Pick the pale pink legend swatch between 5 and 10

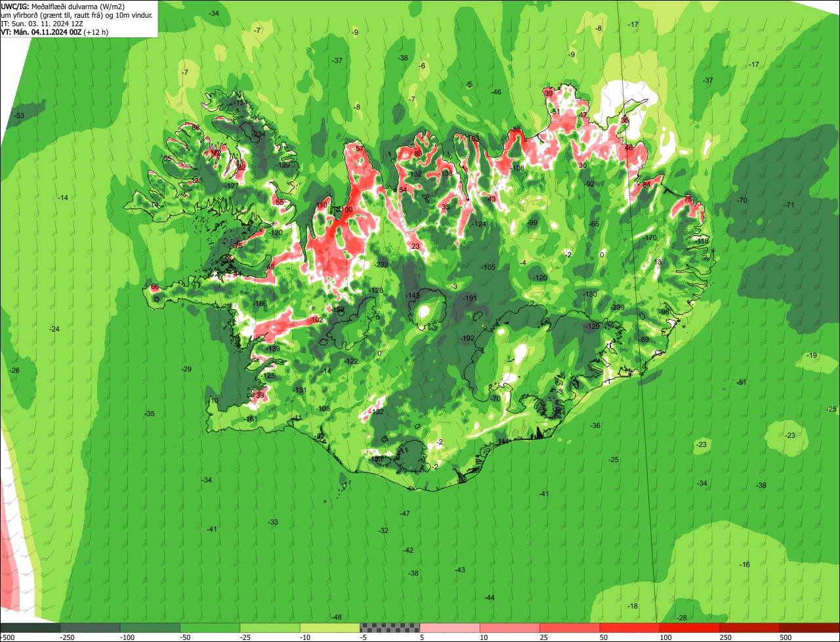tap(450, 628)
